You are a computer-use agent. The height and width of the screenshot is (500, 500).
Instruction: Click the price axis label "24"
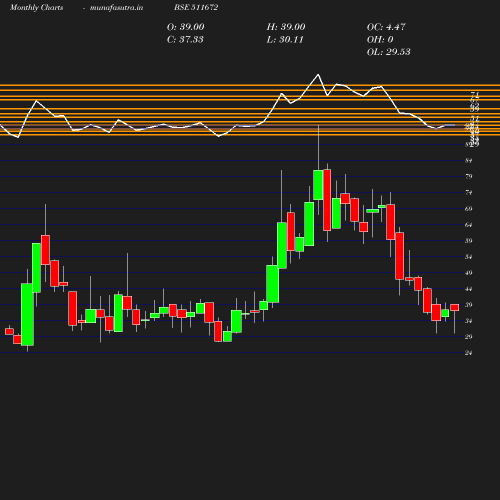click(x=469, y=353)
